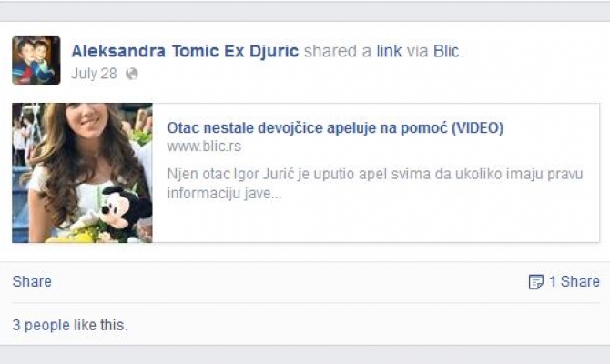View the "1 Share" count text
Screen dimensions: 610x364
pyautogui.click(x=574, y=282)
